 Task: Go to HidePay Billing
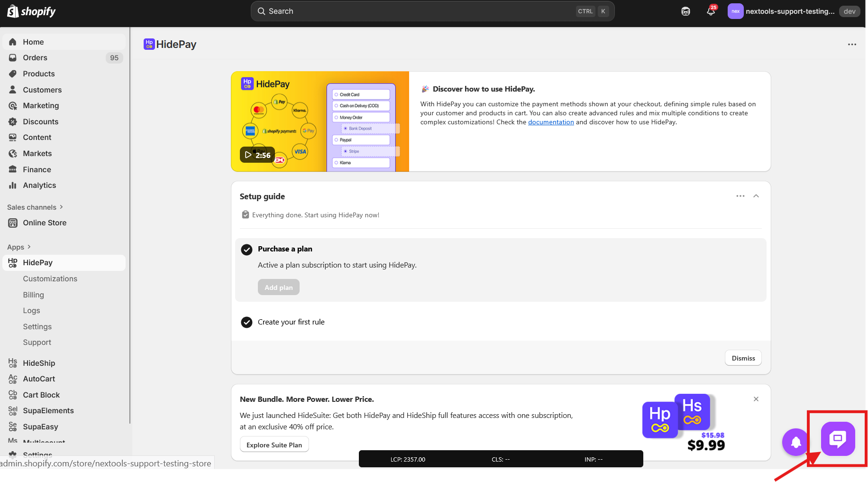point(34,295)
